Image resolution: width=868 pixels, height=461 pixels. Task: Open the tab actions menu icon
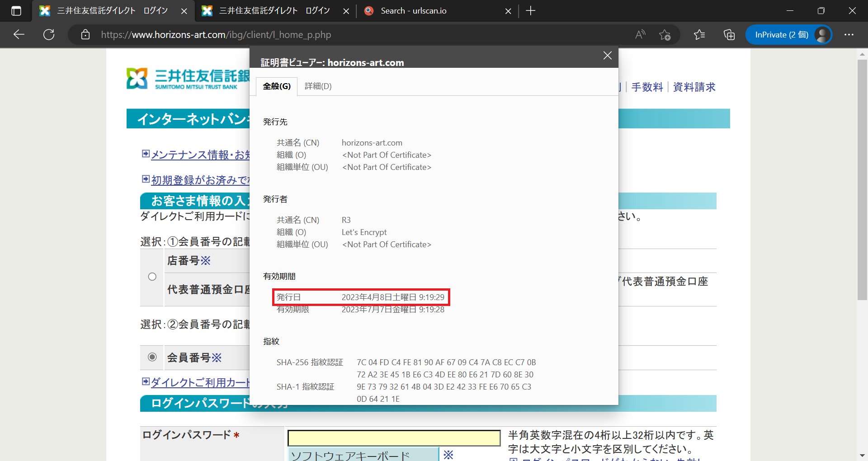pos(16,11)
